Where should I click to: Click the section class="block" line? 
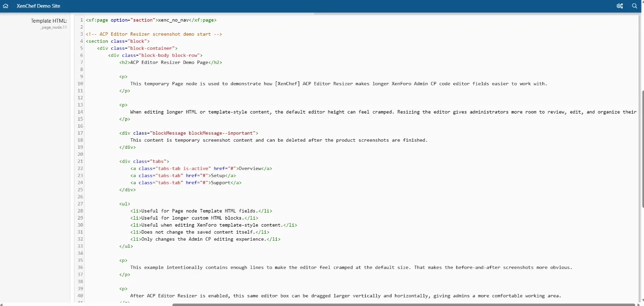[118, 41]
